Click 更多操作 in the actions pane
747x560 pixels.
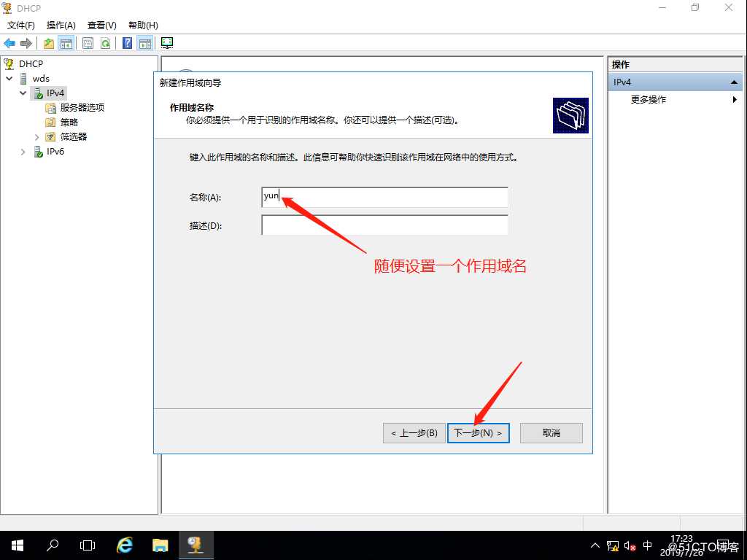click(649, 99)
